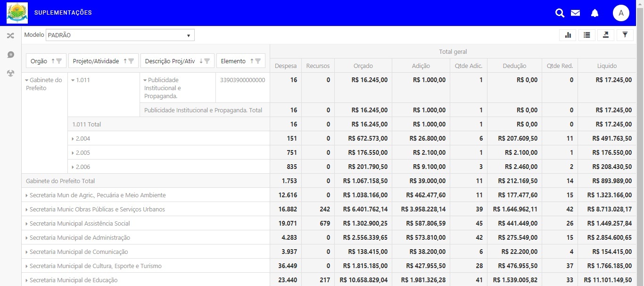Click the Descrição Proj/Ativ field button
This screenshot has width=644, height=286.
click(x=171, y=61)
